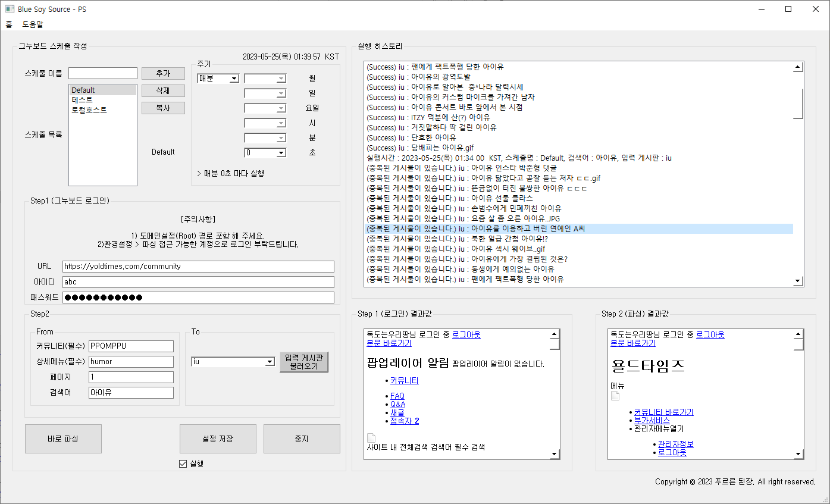
Task: Click 추가 to add a schedule
Action: [x=163, y=73]
